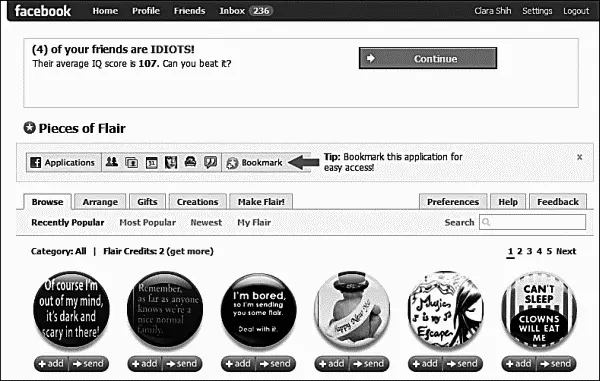Click the "get more" Flair Credits link

point(191,251)
